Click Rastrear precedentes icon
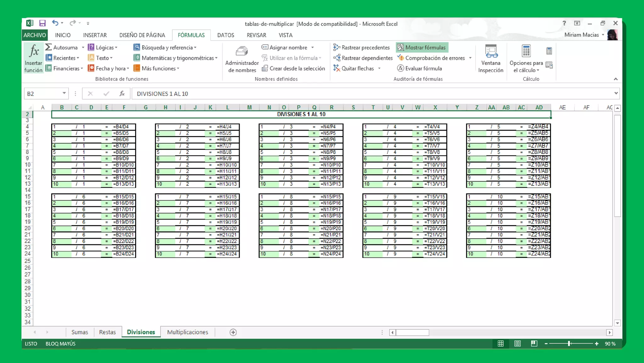 [337, 48]
